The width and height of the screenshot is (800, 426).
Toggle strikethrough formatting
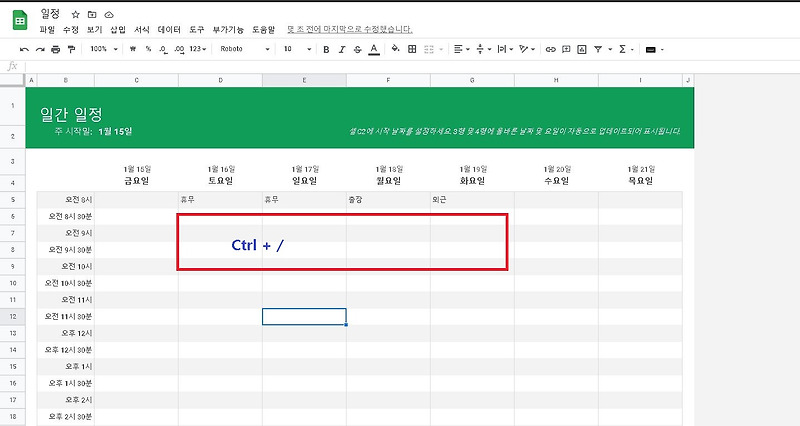(358, 49)
